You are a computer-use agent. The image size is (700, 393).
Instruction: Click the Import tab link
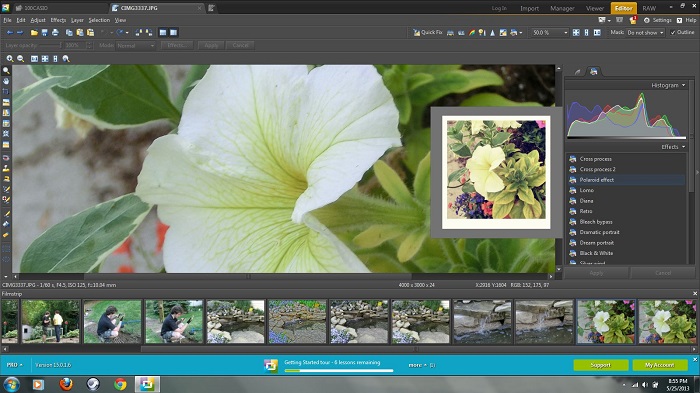coord(529,8)
